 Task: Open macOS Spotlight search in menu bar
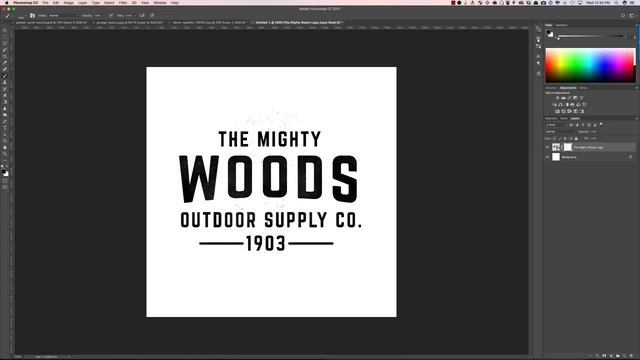(x=616, y=2)
